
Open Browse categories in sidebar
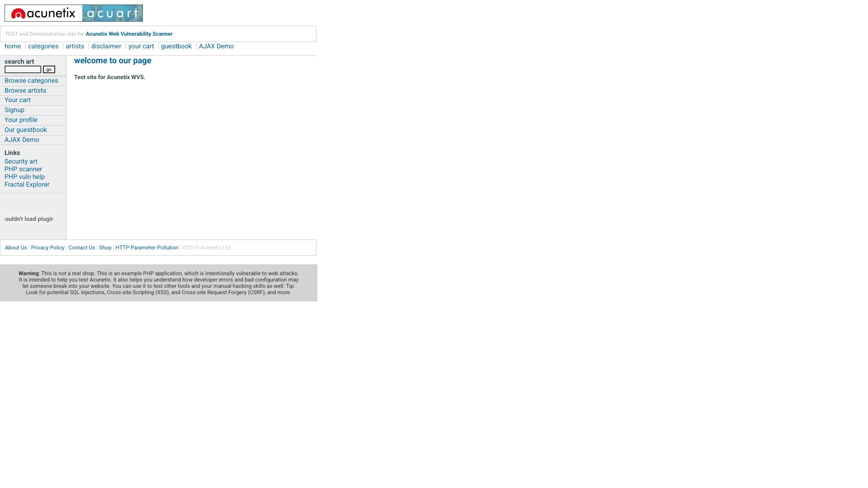tap(33, 81)
